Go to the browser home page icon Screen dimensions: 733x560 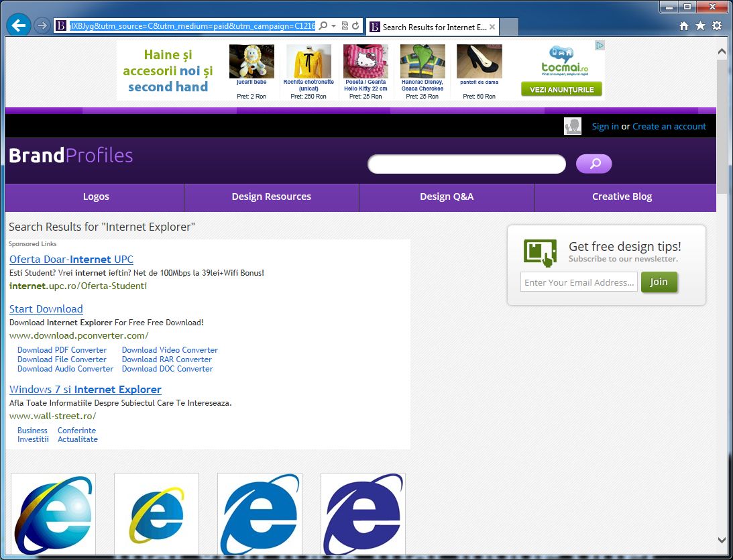[x=684, y=25]
